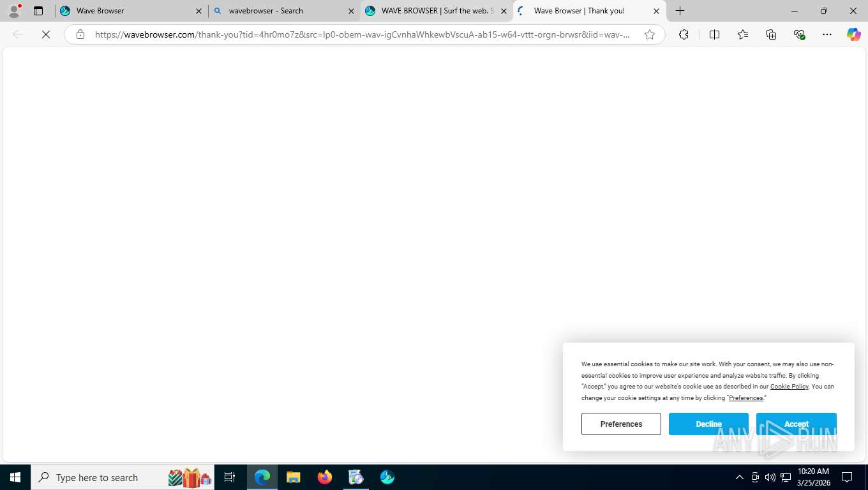Open the installer app icon on taskbar
Image resolution: width=868 pixels, height=490 pixels.
point(356,477)
